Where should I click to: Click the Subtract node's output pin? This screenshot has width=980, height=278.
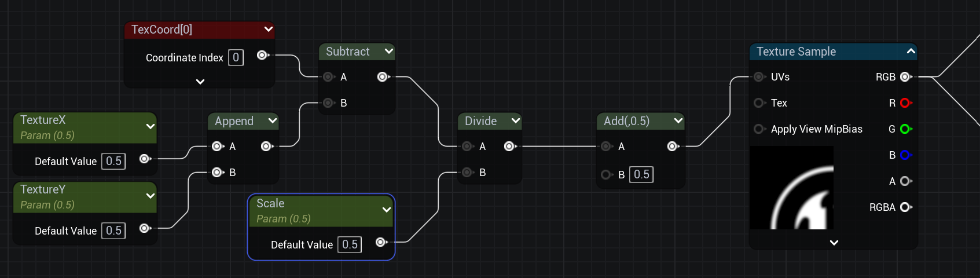point(383,76)
